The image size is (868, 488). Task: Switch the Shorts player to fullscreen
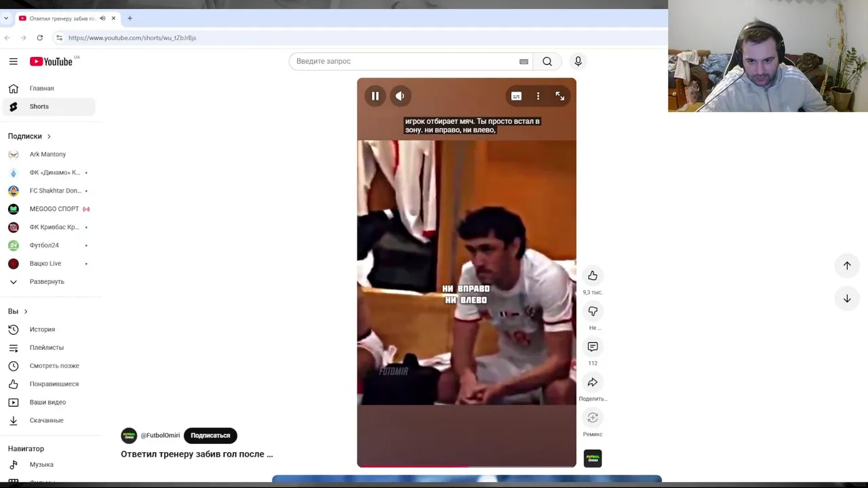(x=560, y=96)
